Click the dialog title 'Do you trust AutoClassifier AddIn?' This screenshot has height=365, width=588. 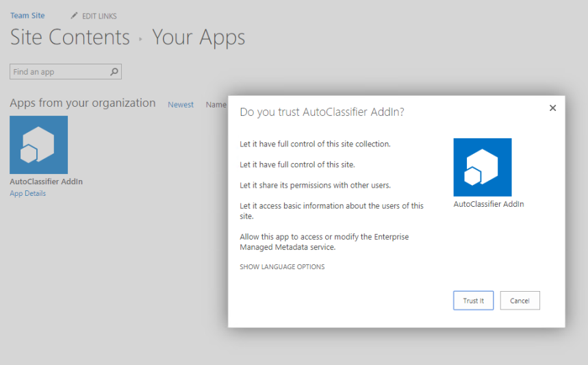322,112
